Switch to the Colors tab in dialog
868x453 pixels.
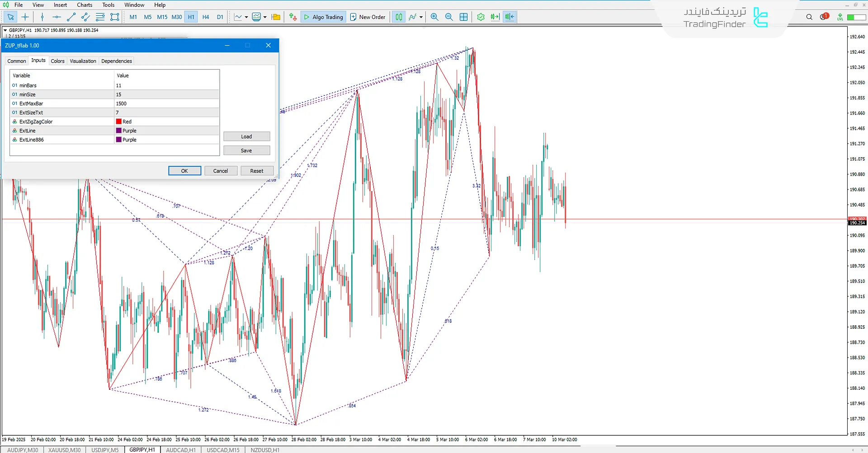pyautogui.click(x=57, y=61)
